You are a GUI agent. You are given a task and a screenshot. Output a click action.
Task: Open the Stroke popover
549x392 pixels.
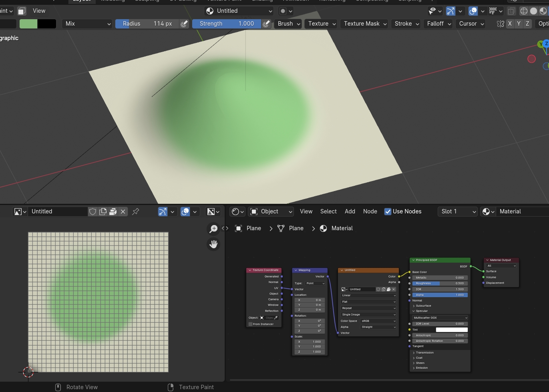point(406,24)
